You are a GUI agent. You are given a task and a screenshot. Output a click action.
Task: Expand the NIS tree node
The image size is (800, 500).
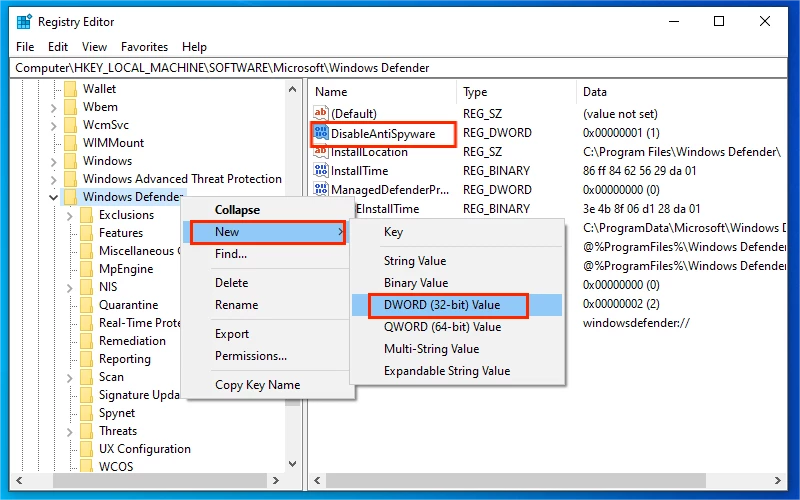[69, 288]
